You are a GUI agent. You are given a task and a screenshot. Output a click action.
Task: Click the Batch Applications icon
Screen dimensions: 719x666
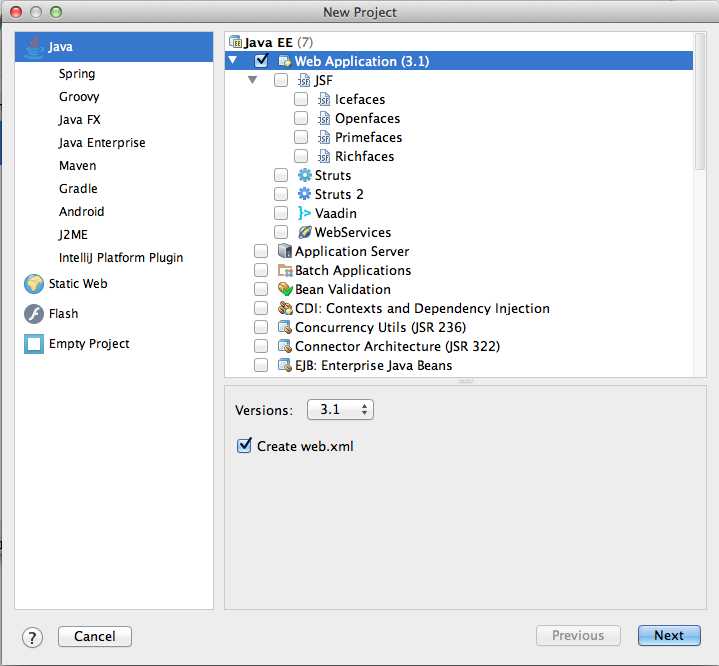[285, 271]
